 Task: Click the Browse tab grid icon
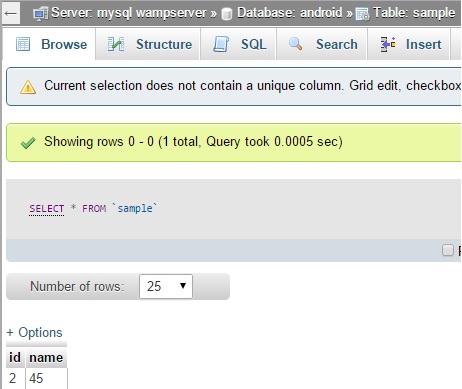pos(23,44)
